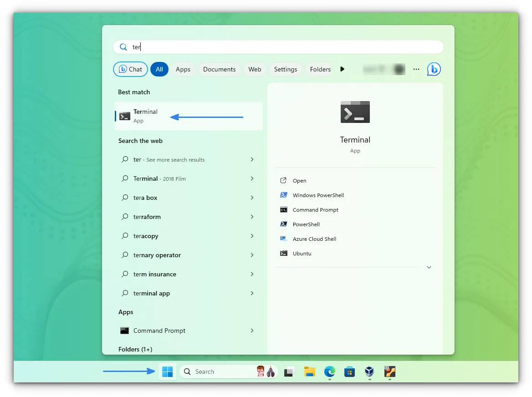Switch to the Documents filter tab

220,69
